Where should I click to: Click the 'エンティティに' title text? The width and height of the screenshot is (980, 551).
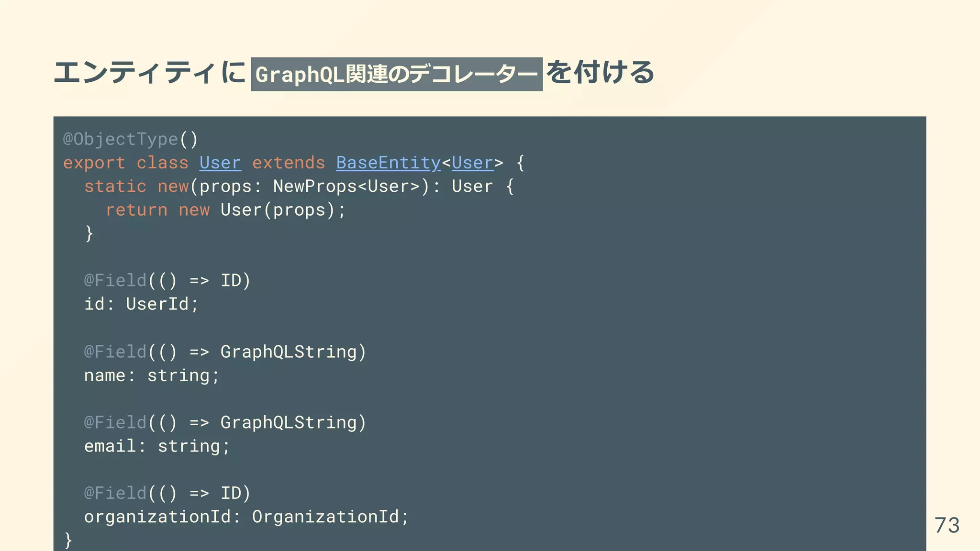(x=150, y=73)
